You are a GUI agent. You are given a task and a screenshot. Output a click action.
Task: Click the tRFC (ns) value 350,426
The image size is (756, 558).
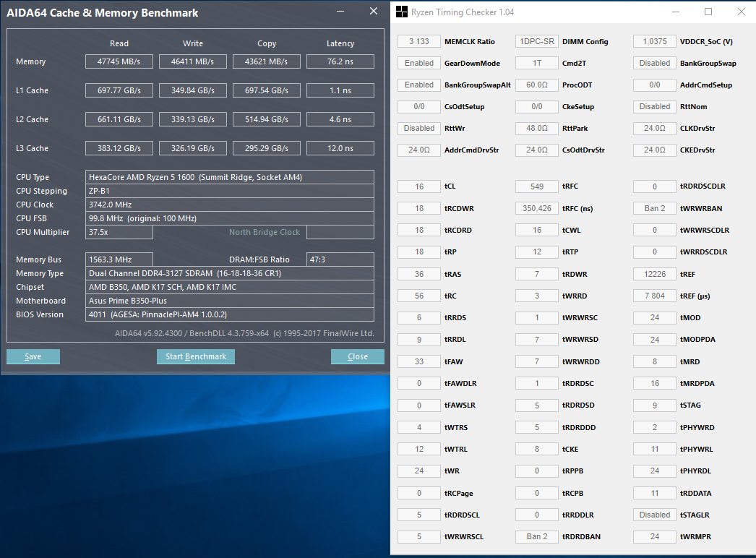point(536,208)
